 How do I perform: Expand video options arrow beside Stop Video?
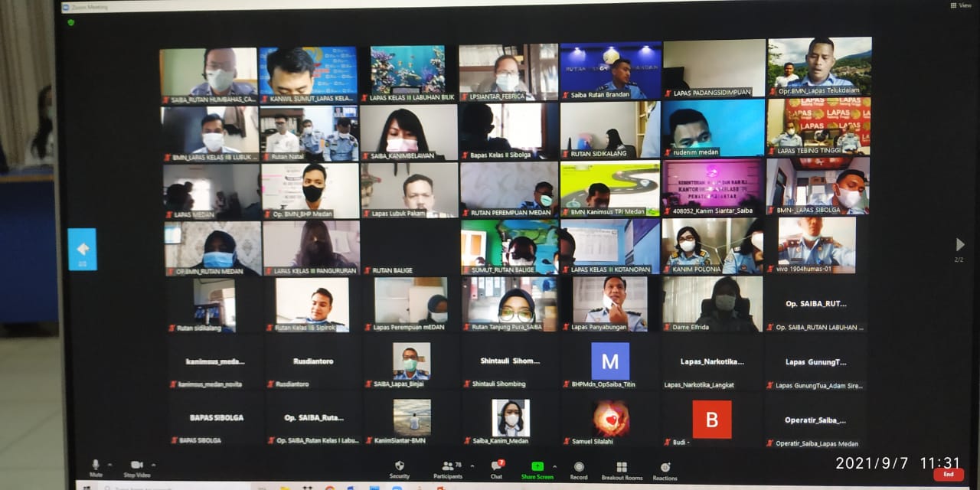coord(153,465)
